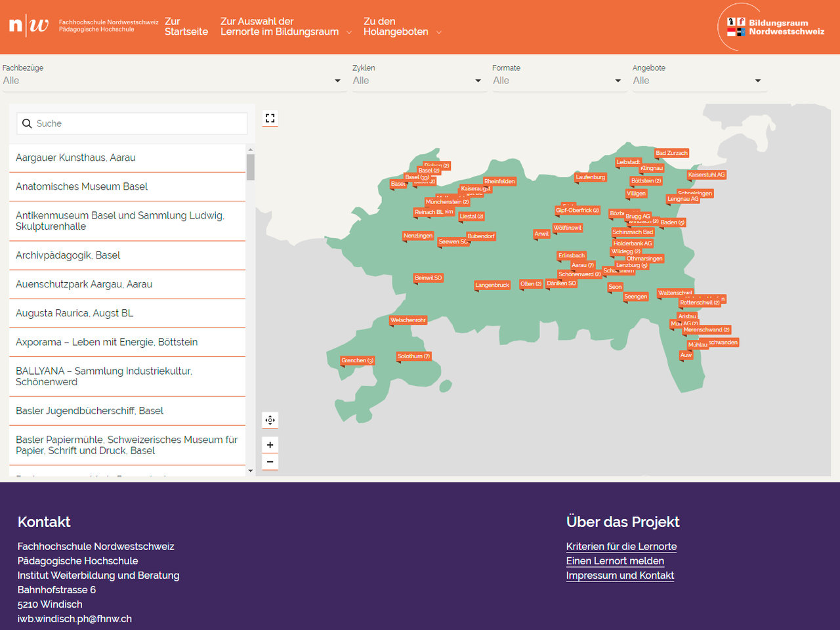Follow the Impressum und Kontakt link
This screenshot has height=630, width=840.
point(620,576)
